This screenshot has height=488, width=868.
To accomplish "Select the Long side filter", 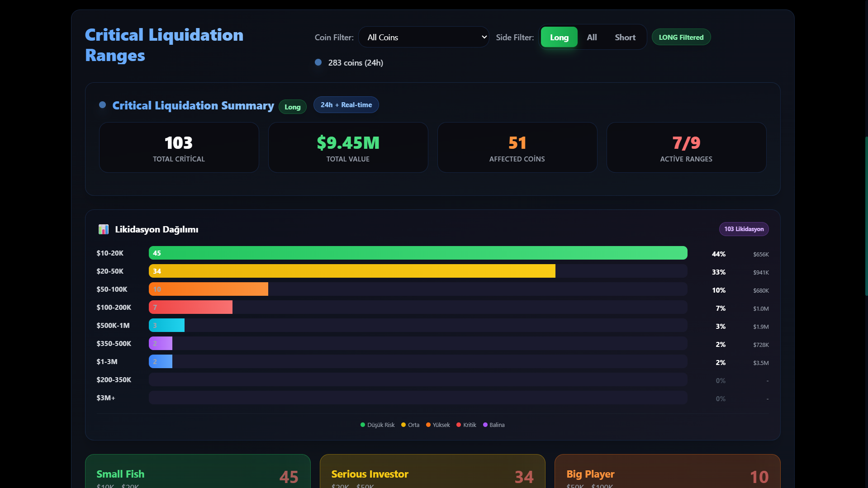I will pos(559,37).
